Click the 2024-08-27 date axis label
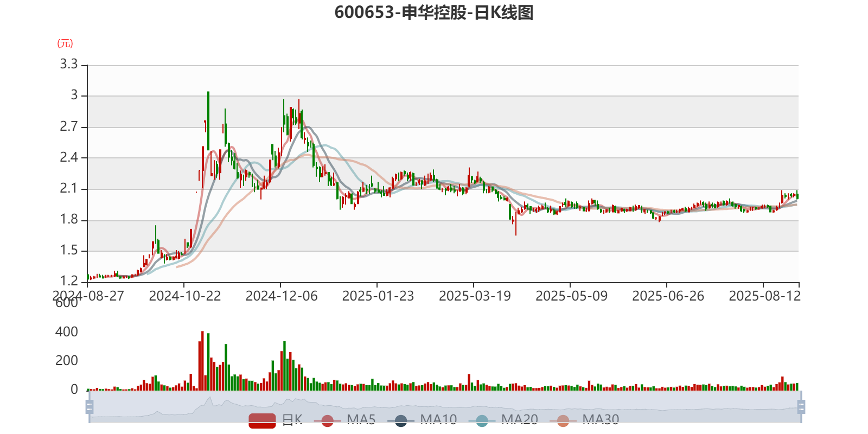868x434 pixels. click(88, 296)
